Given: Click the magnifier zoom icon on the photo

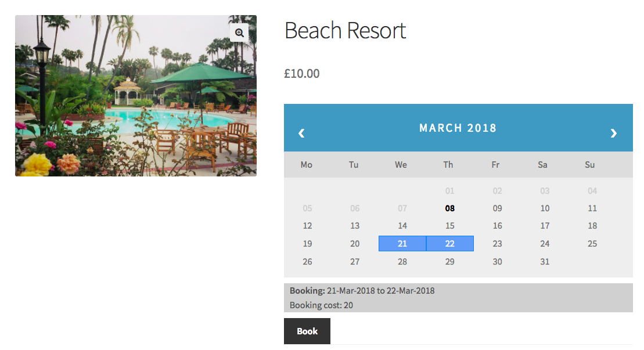Looking at the screenshot, I should pyautogui.click(x=239, y=33).
